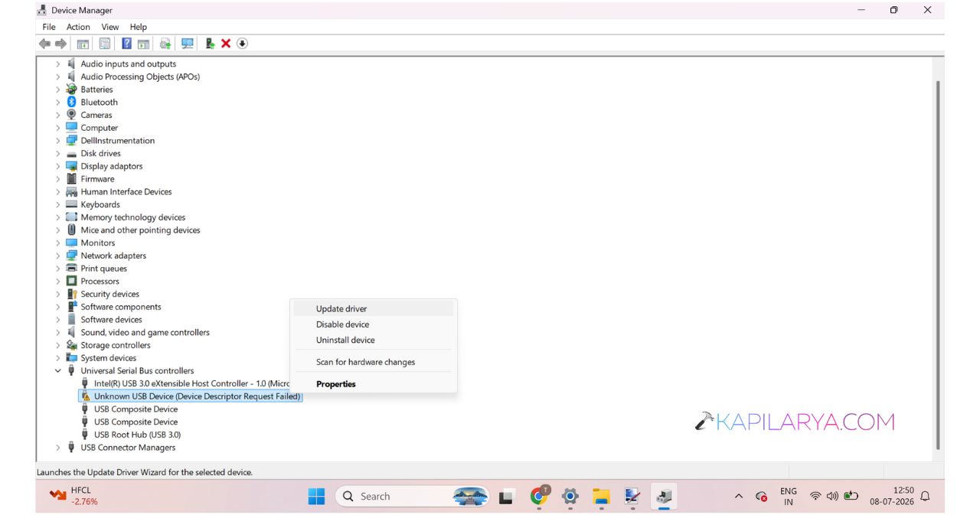Open the View menu
The width and height of the screenshot is (980, 515).
tap(110, 27)
